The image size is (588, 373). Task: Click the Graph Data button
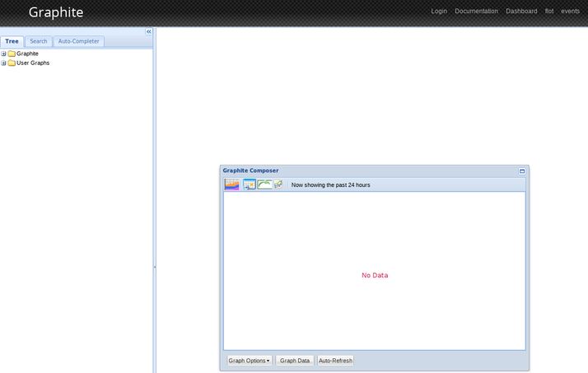point(295,361)
